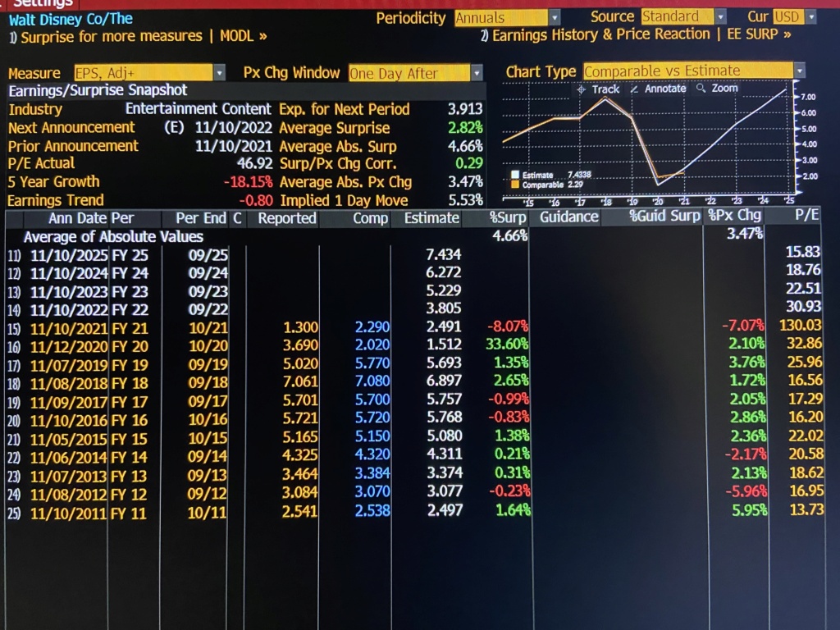Click the Average Surprise value 2.82%
The height and width of the screenshot is (630, 840).
click(x=465, y=127)
